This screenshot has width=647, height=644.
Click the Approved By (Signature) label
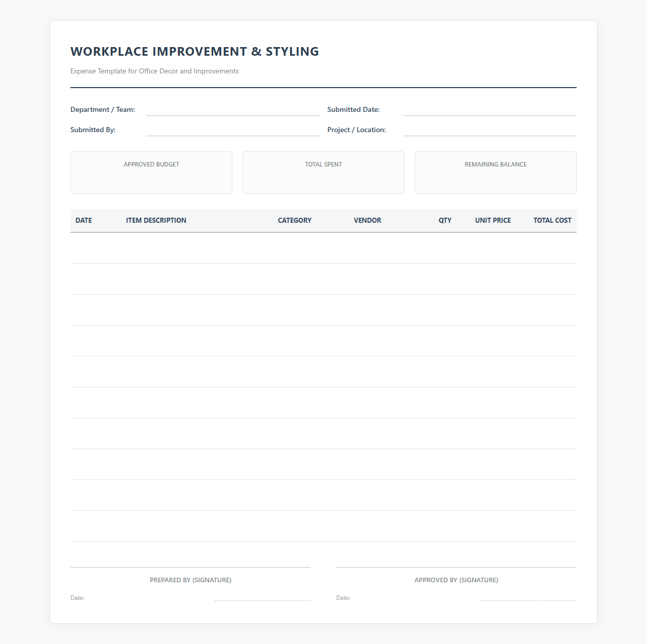(456, 580)
